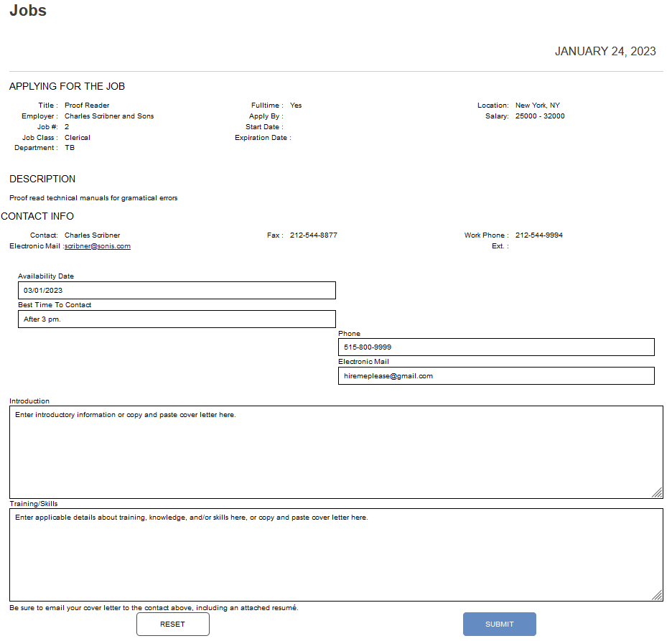Submit the job application form
The image size is (672, 641).
(x=499, y=624)
